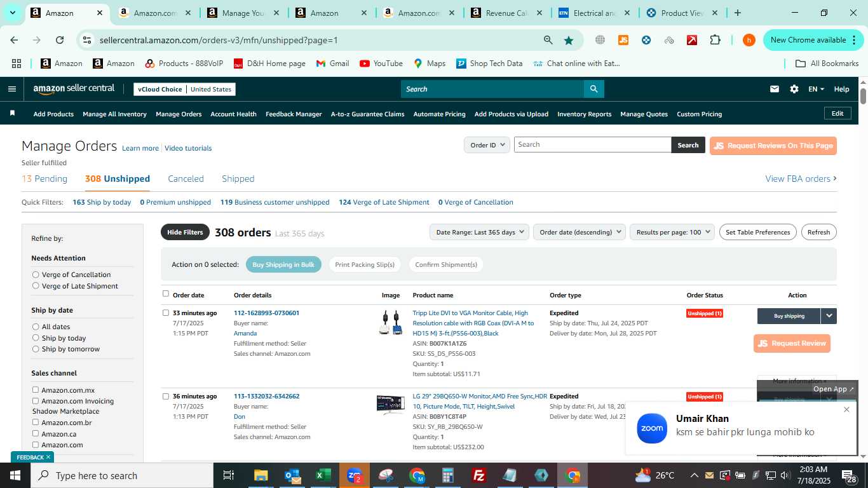The width and height of the screenshot is (868, 488).
Task: Open Chrome three-dot menu
Action: pos(853,40)
